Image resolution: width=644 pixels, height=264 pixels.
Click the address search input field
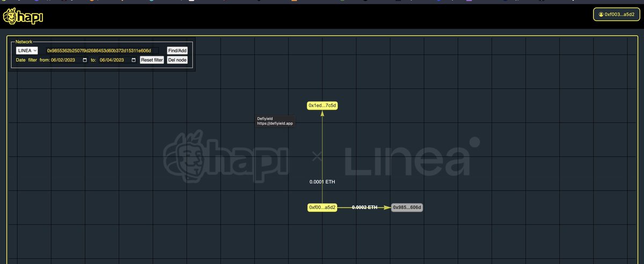102,51
